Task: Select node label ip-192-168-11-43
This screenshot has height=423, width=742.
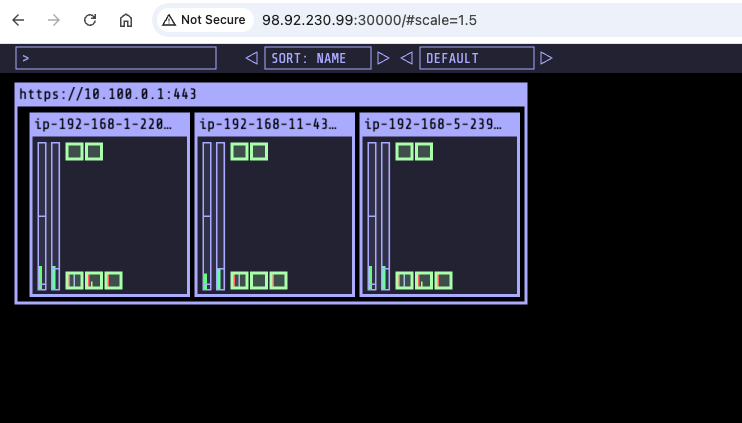Action: (275, 124)
